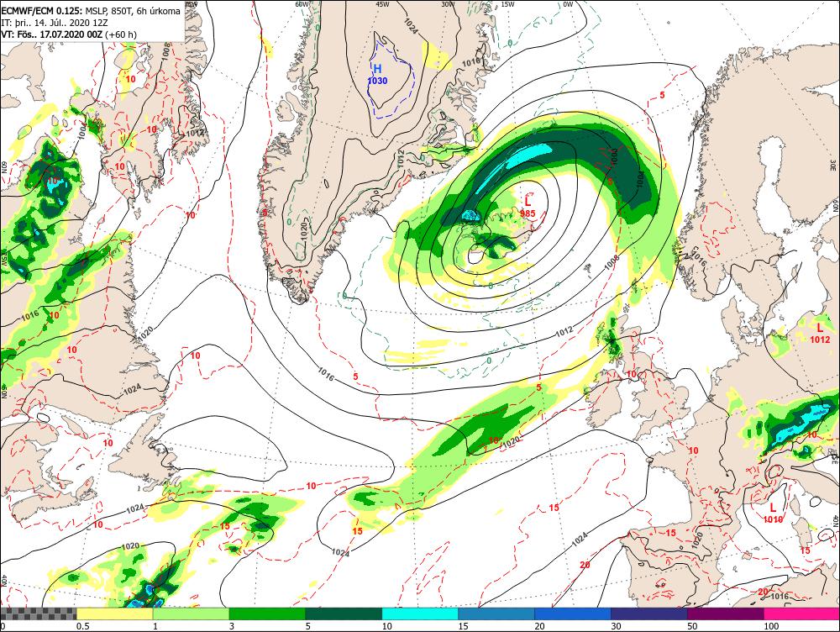
Task: Select the magenta 100+ legend swatch
Action: coord(802,614)
